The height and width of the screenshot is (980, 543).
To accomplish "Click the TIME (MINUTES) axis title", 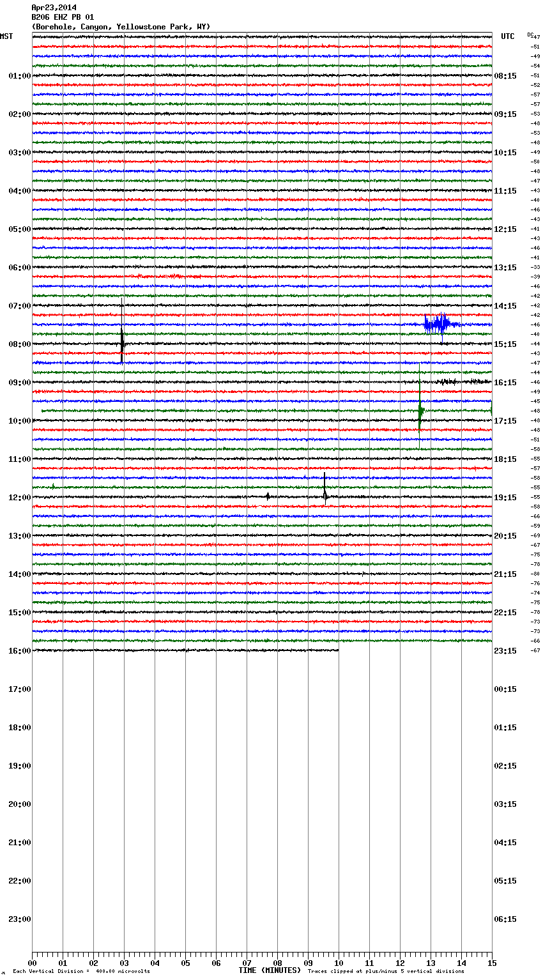I will click(270, 970).
